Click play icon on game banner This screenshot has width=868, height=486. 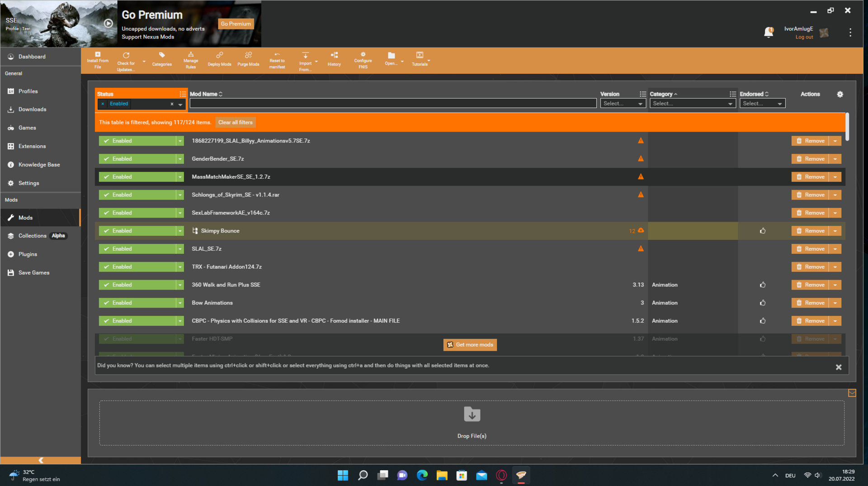pyautogui.click(x=108, y=23)
